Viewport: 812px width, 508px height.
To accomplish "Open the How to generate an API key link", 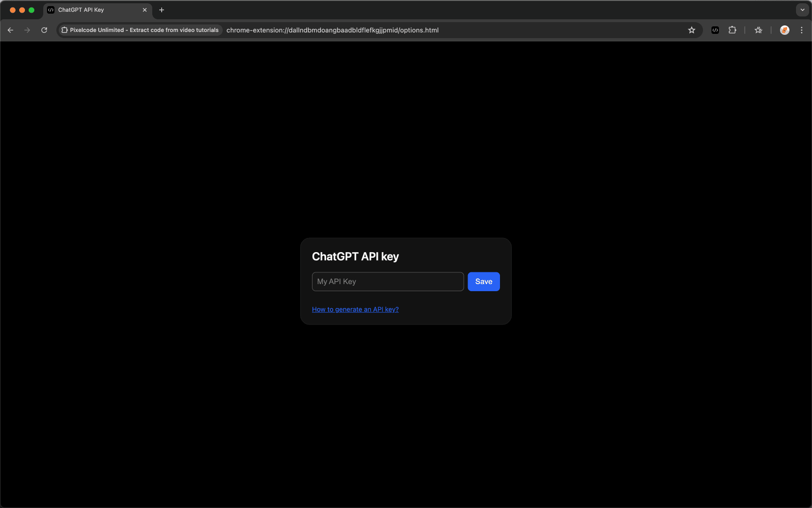I will click(x=355, y=309).
